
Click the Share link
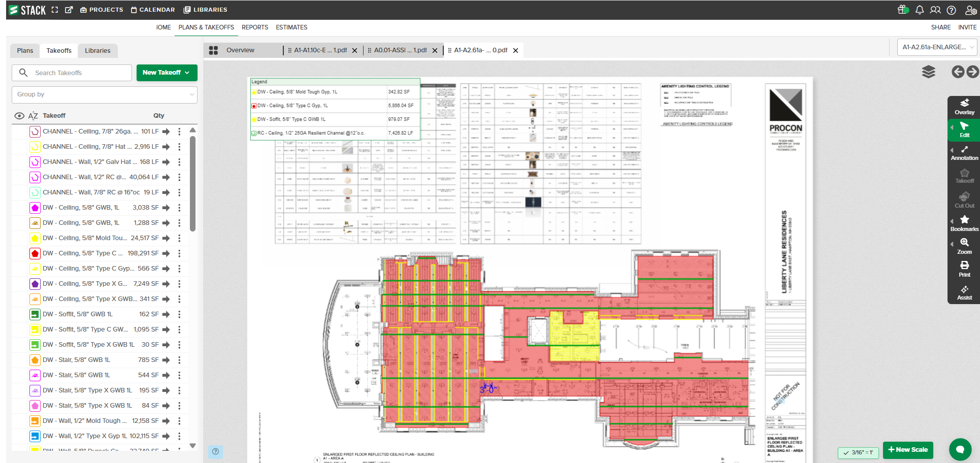(940, 27)
